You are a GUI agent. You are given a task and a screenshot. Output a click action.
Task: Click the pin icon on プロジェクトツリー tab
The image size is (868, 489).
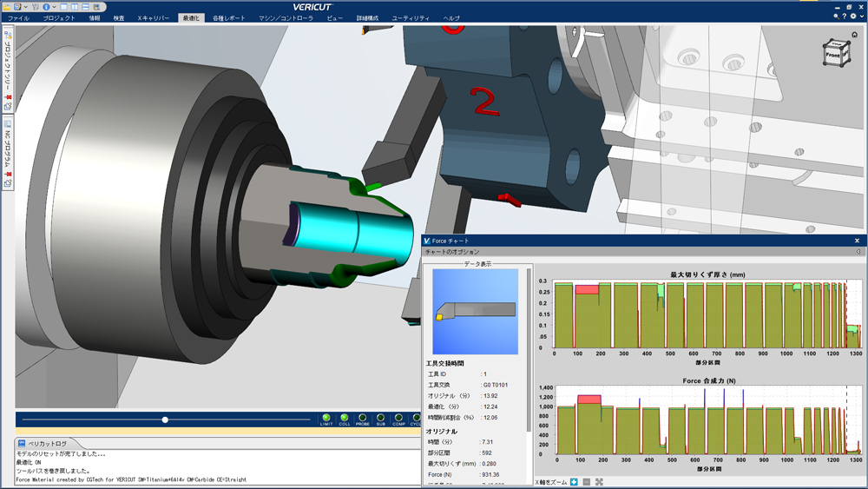point(8,97)
